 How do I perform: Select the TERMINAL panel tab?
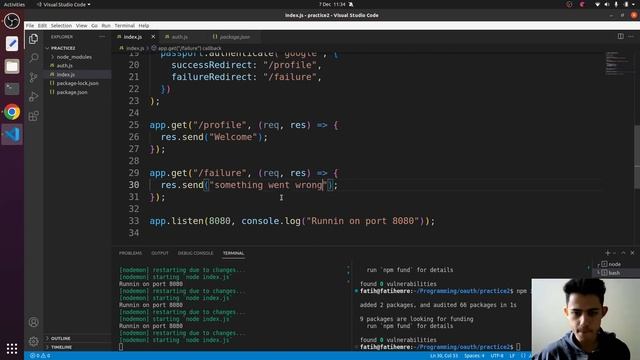coord(233,253)
